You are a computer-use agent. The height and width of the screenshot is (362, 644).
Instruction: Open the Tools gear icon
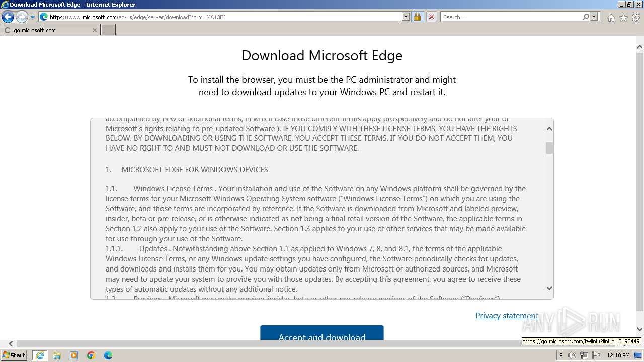coord(636,18)
